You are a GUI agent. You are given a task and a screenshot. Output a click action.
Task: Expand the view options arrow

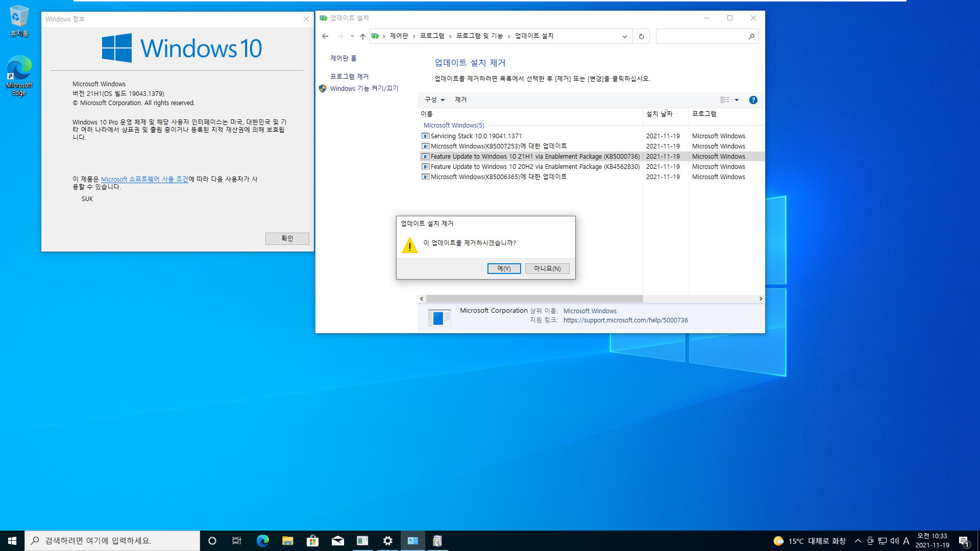pos(737,100)
